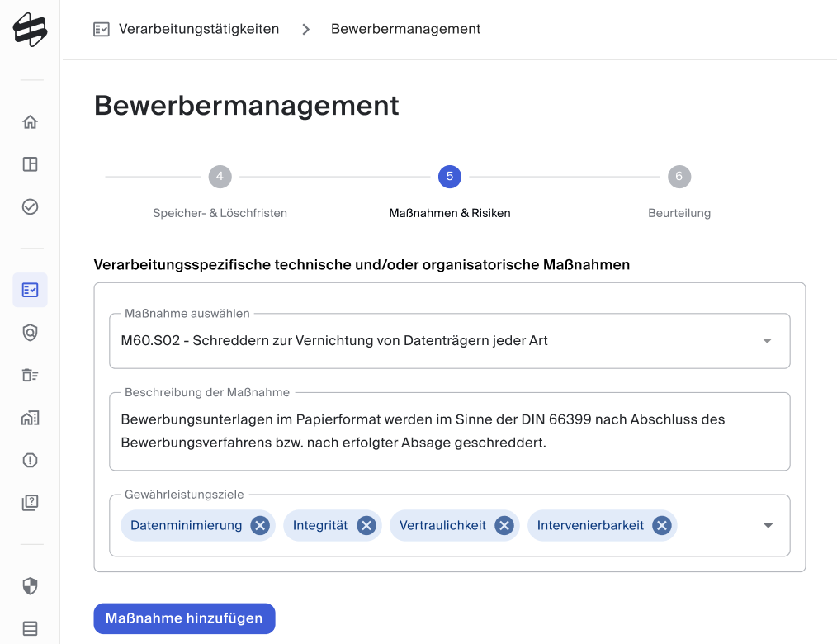Open the deletion list trash icon in sidebar

pos(30,375)
